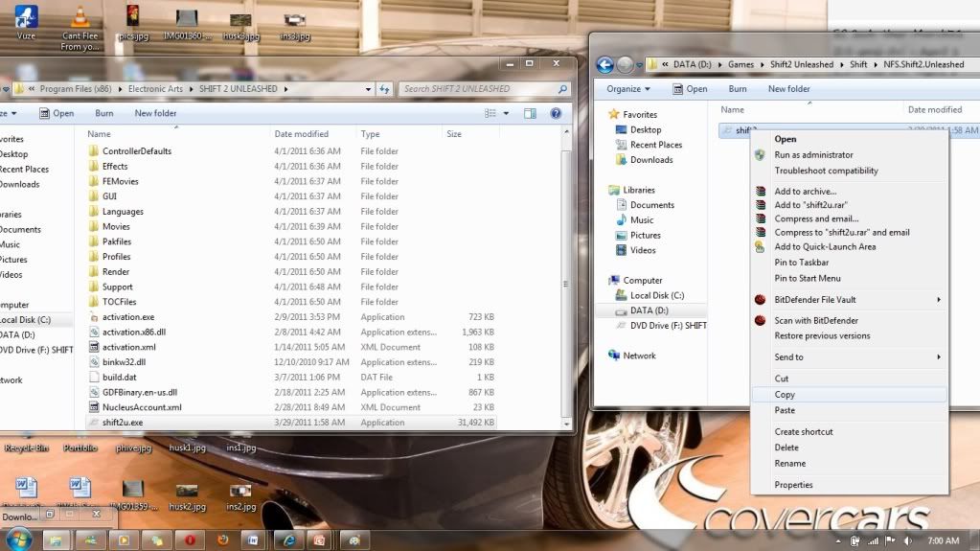Select Local Disk (C:) in the right navigation pane
The height and width of the screenshot is (551, 980).
pos(650,295)
